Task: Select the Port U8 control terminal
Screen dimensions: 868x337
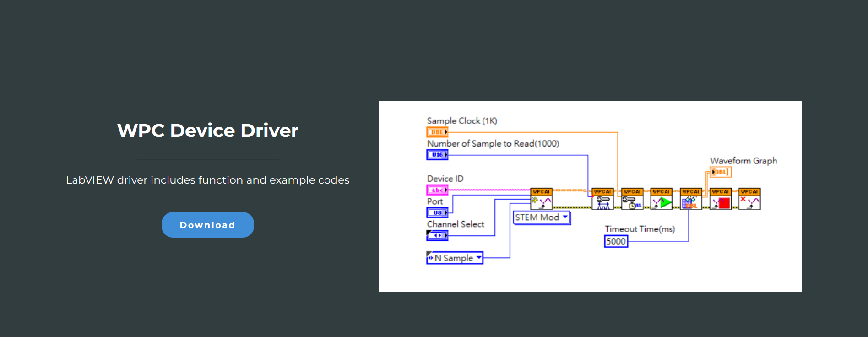Action: click(x=437, y=213)
